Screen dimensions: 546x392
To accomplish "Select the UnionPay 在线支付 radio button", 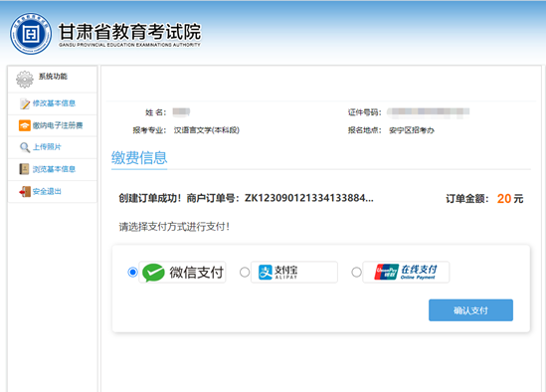I will pyautogui.click(x=356, y=272).
